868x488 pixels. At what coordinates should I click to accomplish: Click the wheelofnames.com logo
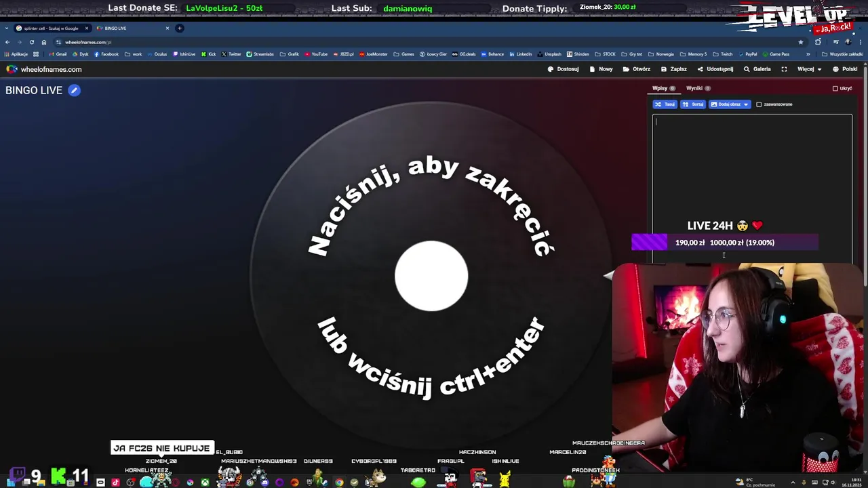click(44, 69)
